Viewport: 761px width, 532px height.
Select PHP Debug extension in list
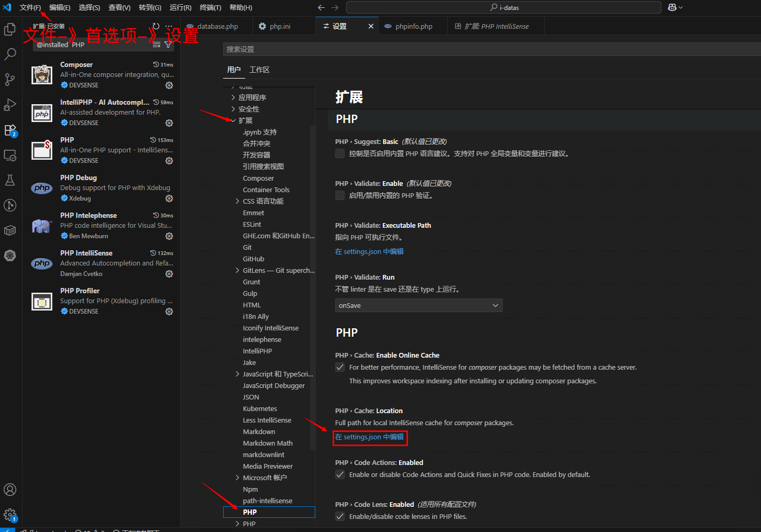pos(102,189)
